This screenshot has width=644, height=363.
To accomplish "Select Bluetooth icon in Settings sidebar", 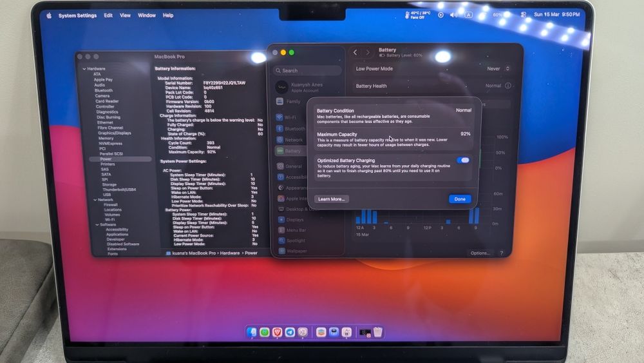I will pos(279,129).
